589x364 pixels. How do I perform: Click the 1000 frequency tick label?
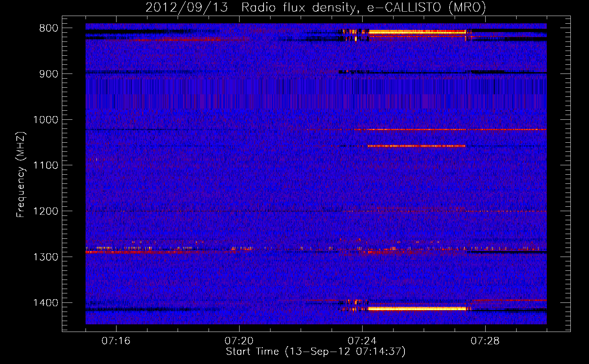pyautogui.click(x=46, y=120)
